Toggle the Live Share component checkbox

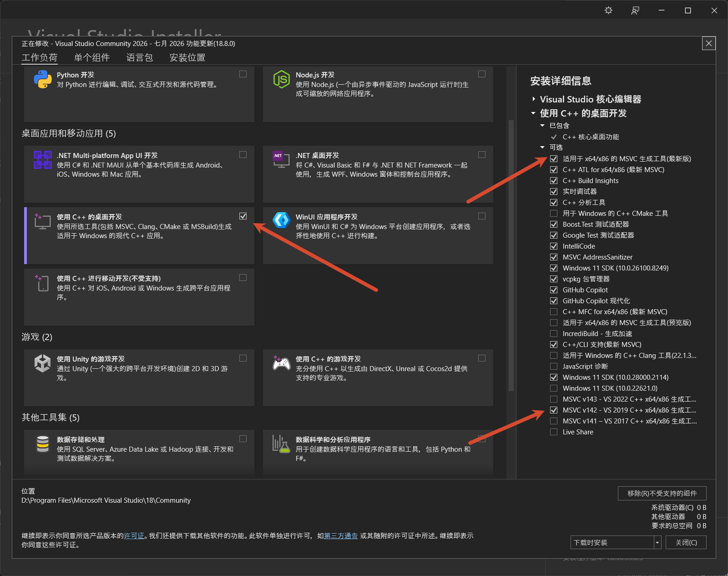pyautogui.click(x=554, y=432)
